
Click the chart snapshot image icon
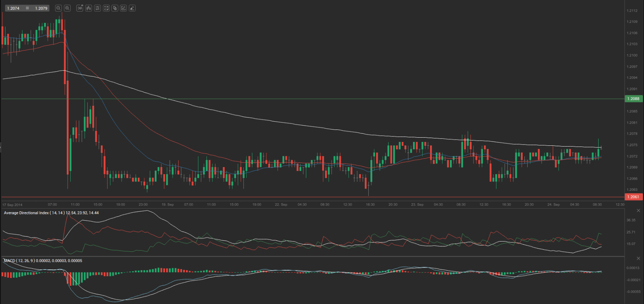coord(106,8)
